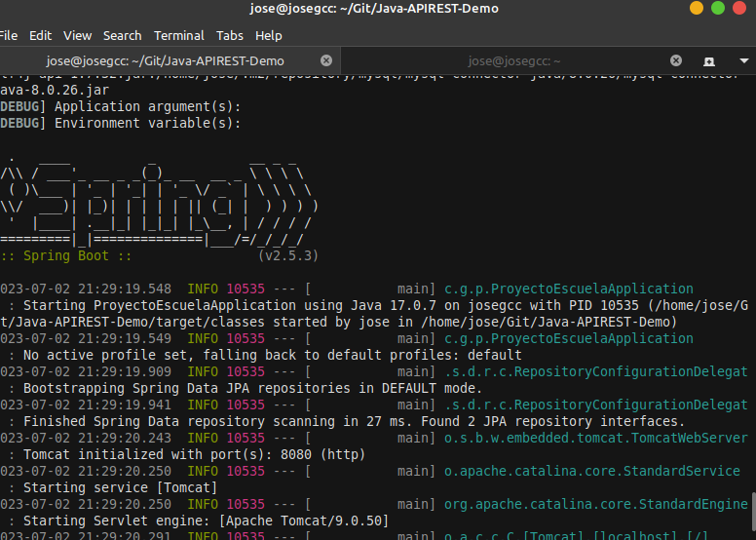Click the green maximize window button
The width and height of the screenshot is (756, 540).
coord(718,8)
